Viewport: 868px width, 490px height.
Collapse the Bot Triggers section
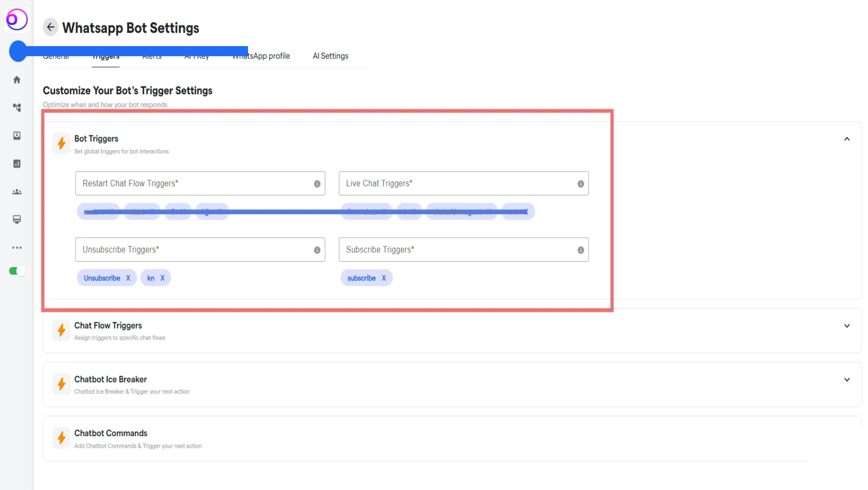point(847,139)
